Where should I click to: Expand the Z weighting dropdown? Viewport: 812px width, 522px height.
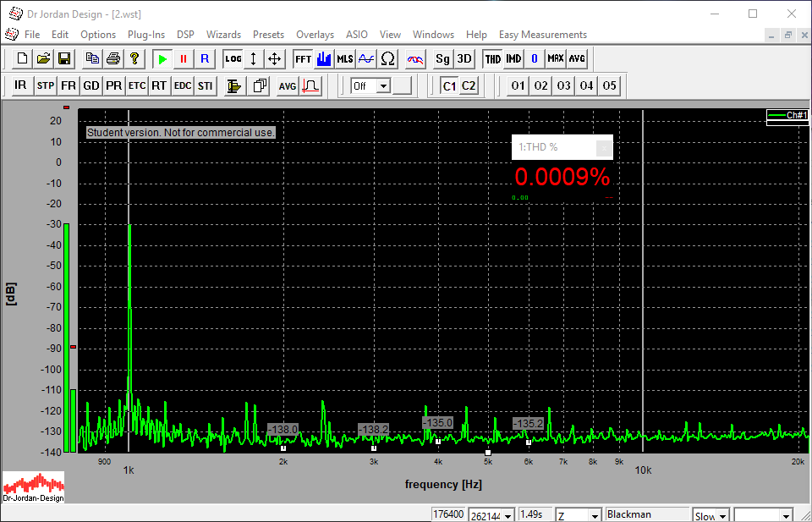[595, 515]
